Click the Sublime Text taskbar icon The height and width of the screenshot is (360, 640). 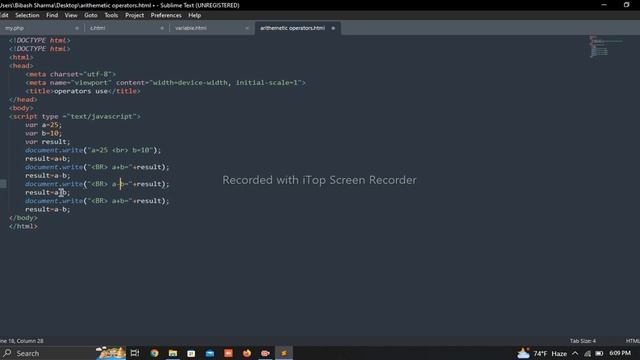(284, 353)
